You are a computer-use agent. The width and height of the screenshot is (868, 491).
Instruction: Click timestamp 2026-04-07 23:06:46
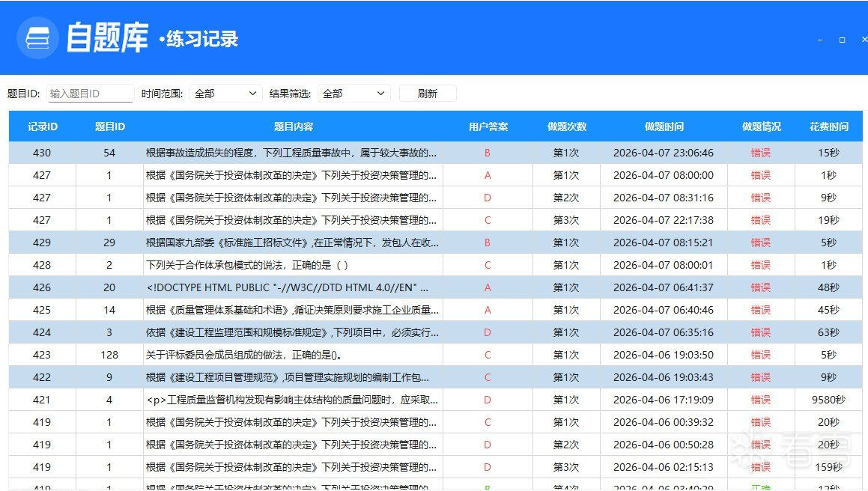point(664,153)
